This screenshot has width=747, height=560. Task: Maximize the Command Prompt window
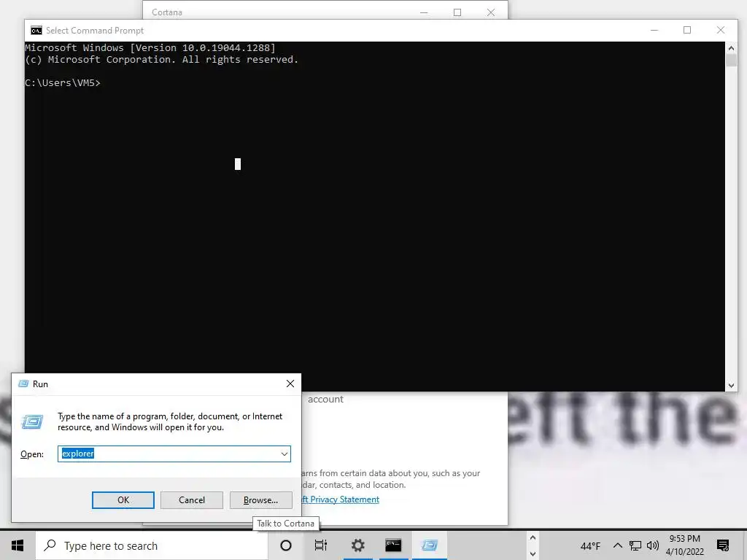pyautogui.click(x=687, y=30)
